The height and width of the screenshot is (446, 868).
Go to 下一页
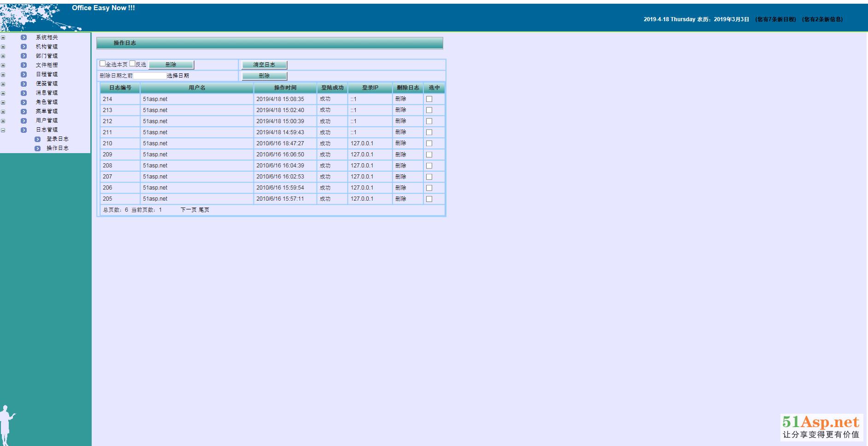point(188,210)
